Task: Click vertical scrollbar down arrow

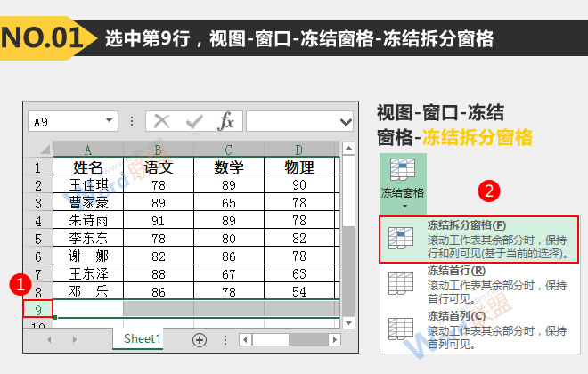Action: click(x=348, y=323)
